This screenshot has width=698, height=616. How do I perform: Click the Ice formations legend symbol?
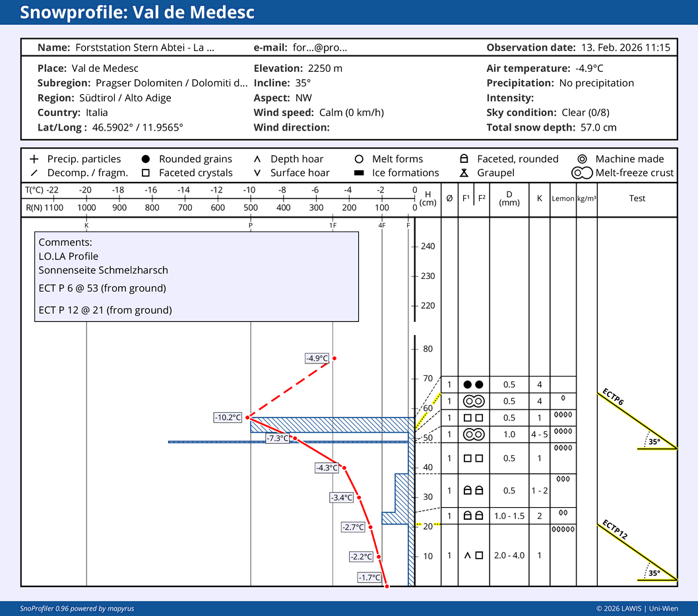click(360, 173)
